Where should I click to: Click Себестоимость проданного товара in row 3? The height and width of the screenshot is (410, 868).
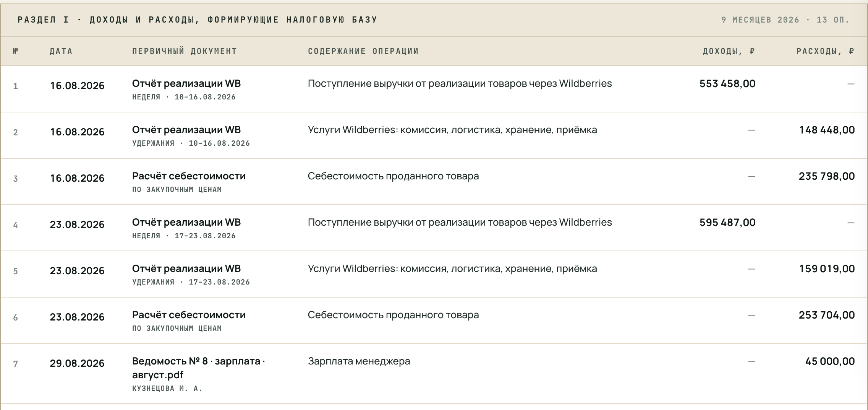tap(393, 176)
